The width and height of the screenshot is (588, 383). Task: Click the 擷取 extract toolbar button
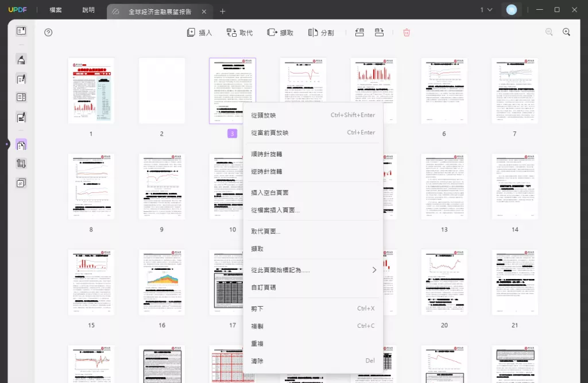pos(280,33)
